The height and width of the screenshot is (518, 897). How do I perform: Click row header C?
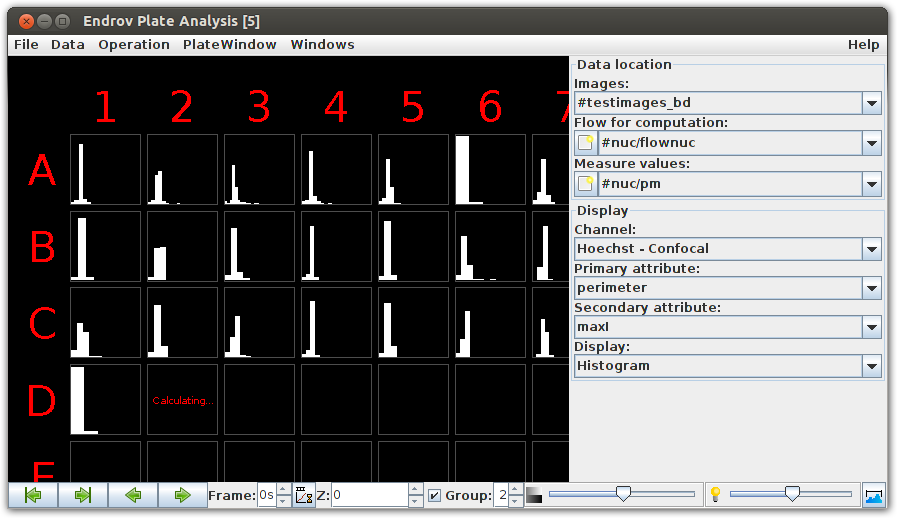[x=42, y=323]
